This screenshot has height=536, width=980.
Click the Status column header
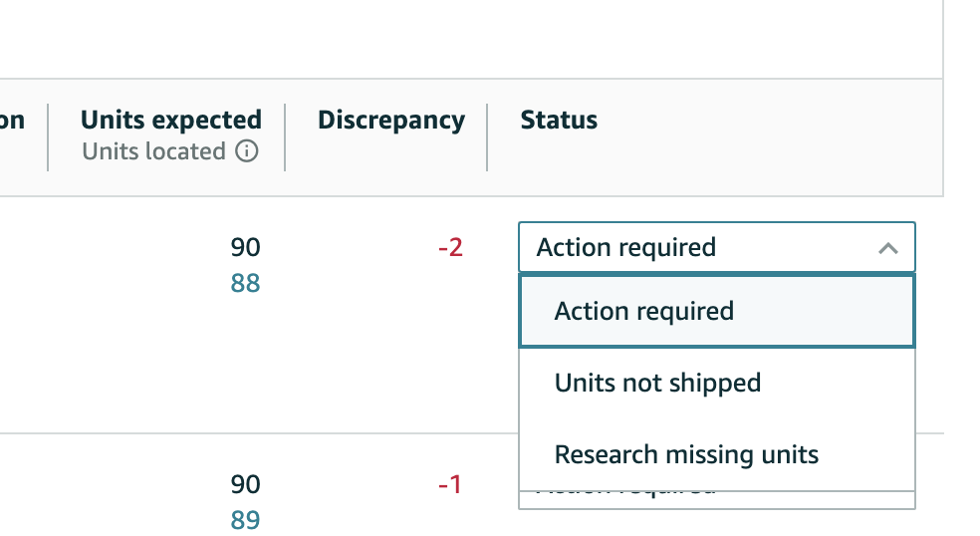pyautogui.click(x=559, y=120)
